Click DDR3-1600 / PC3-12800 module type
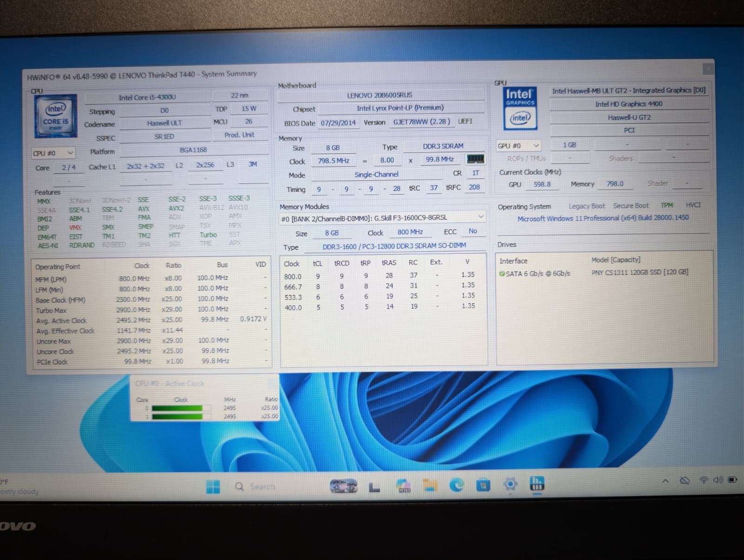Screen dimensions: 744x560 (394, 246)
